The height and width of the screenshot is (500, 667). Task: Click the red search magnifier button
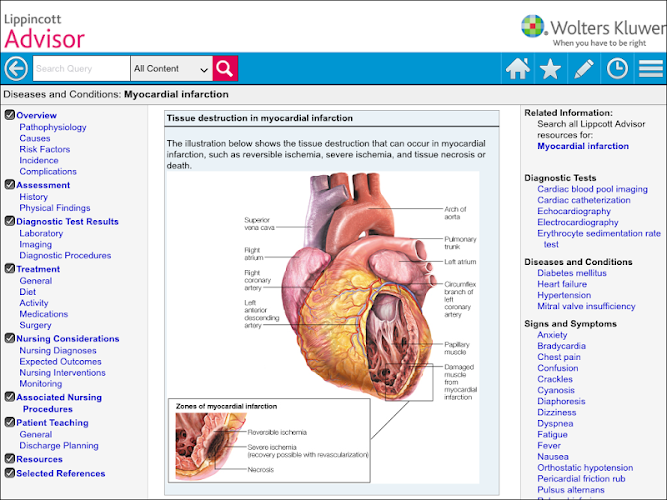pos(225,68)
